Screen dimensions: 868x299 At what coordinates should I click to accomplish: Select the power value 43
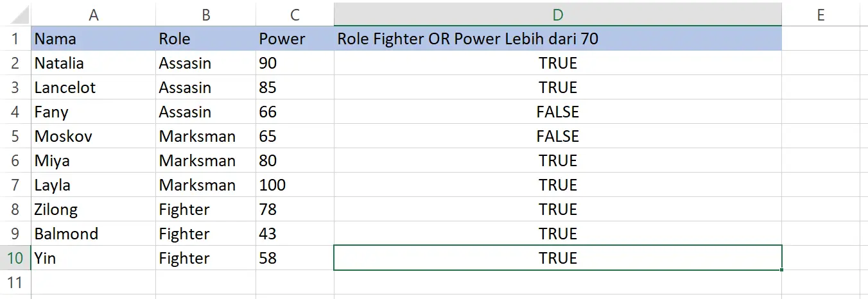point(295,234)
